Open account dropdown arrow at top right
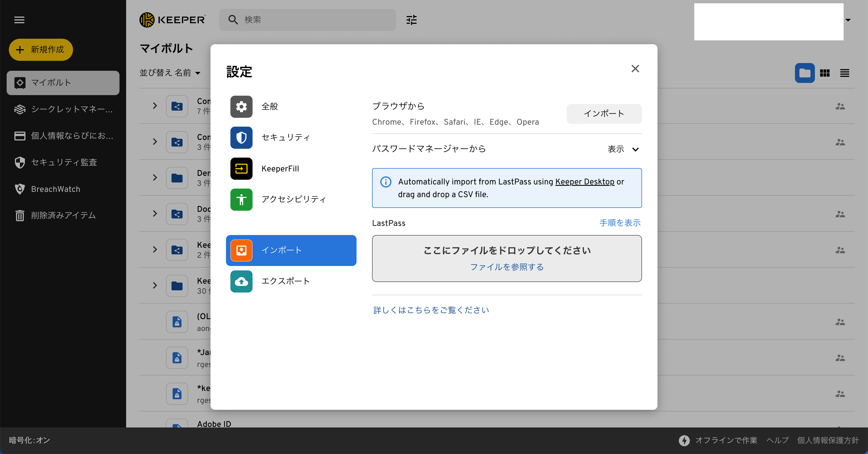 pos(848,20)
